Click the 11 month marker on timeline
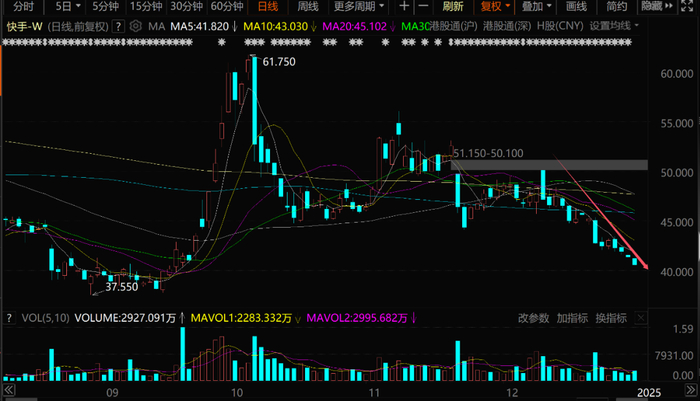The width and height of the screenshot is (700, 401). click(374, 393)
